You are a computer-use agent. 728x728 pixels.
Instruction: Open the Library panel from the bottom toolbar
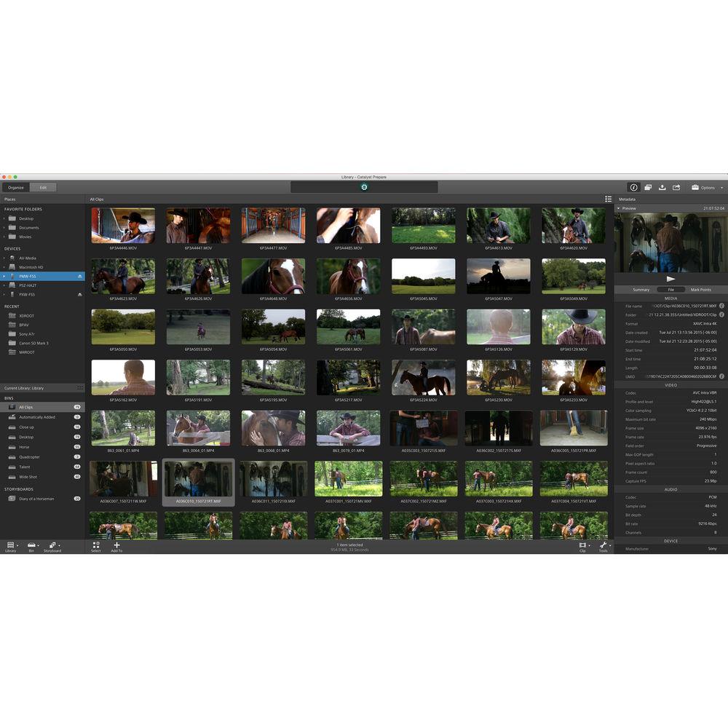pyautogui.click(x=10, y=546)
